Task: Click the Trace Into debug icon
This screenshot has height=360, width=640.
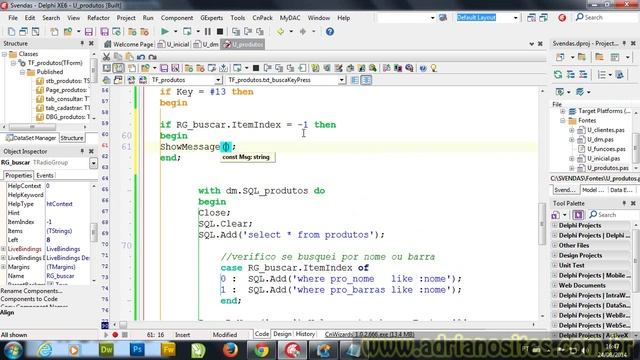Action: tap(236, 31)
